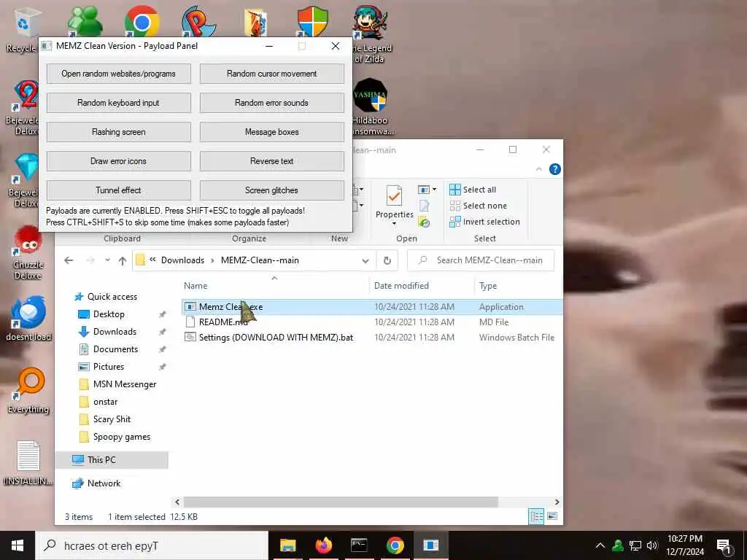
Task: Select 'This PC' in navigation pane
Action: click(x=112, y=460)
